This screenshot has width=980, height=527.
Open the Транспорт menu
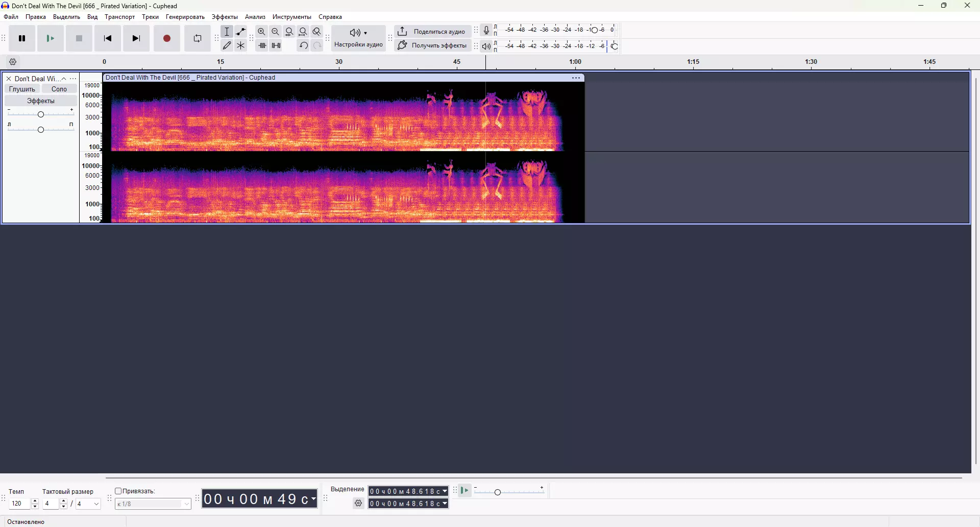(x=120, y=17)
